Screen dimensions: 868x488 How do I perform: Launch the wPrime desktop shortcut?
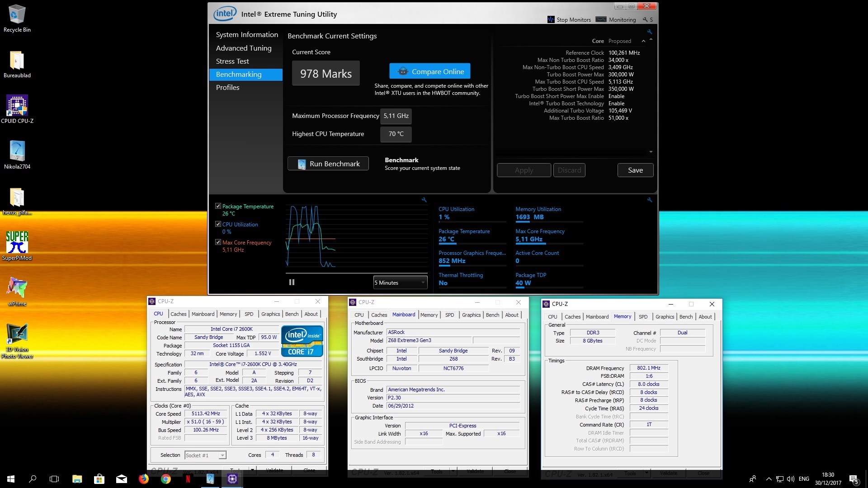17,292
